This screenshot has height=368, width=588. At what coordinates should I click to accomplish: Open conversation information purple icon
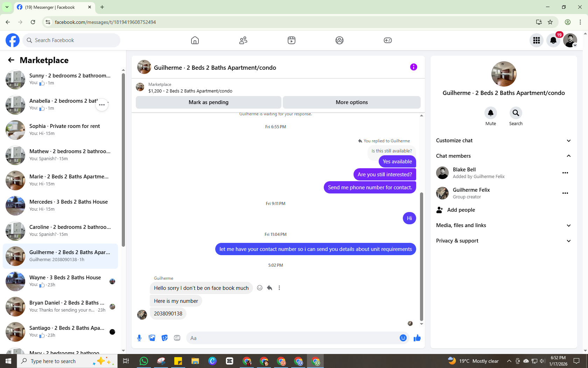coord(414,67)
